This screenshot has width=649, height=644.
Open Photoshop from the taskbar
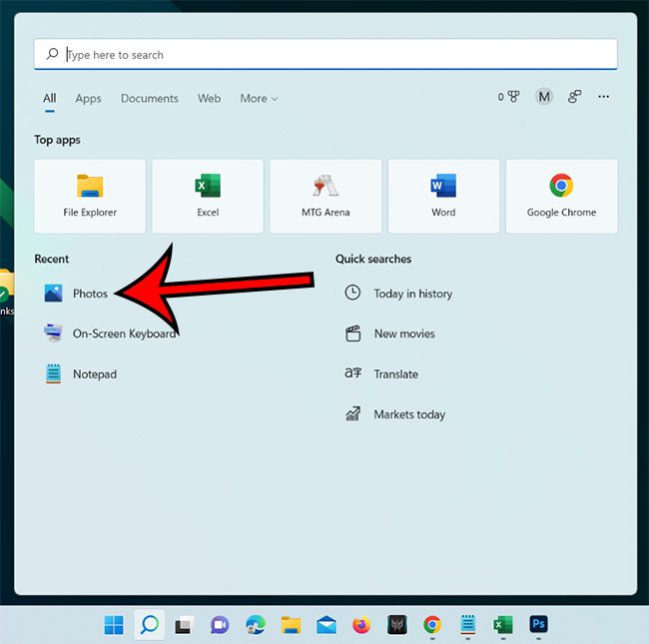[x=538, y=625]
